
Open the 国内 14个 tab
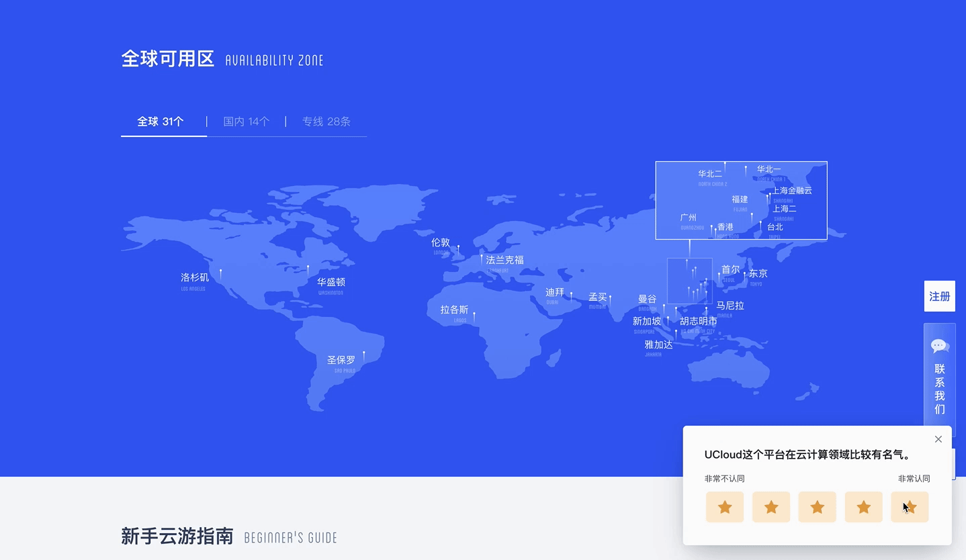tap(246, 122)
